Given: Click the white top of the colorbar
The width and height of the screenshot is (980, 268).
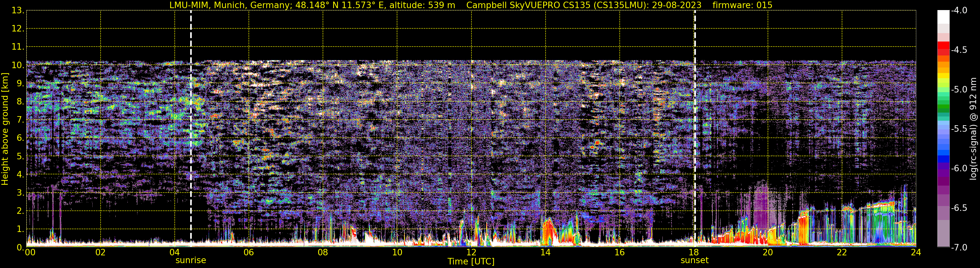Looking at the screenshot, I should coord(944,17).
